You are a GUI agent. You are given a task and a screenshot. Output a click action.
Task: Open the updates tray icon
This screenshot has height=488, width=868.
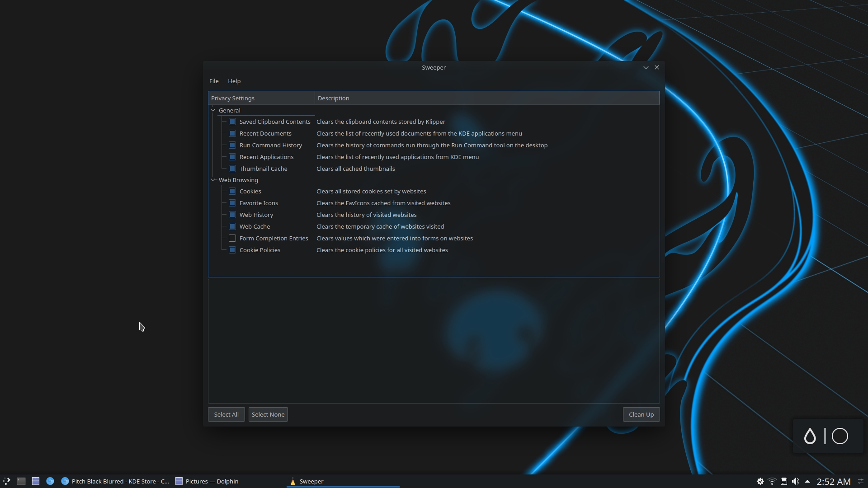[760, 481]
